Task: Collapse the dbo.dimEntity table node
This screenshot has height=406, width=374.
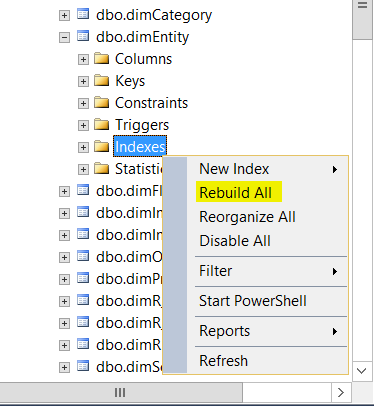Action: pyautogui.click(x=64, y=37)
